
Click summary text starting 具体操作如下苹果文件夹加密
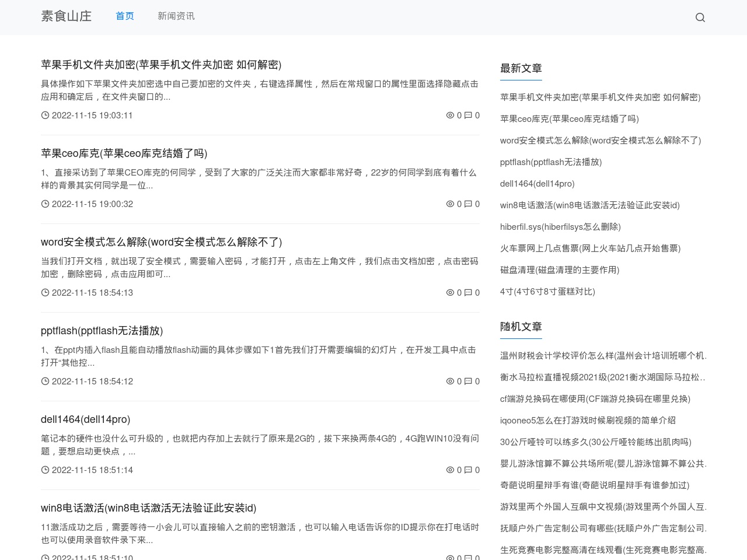point(260,90)
